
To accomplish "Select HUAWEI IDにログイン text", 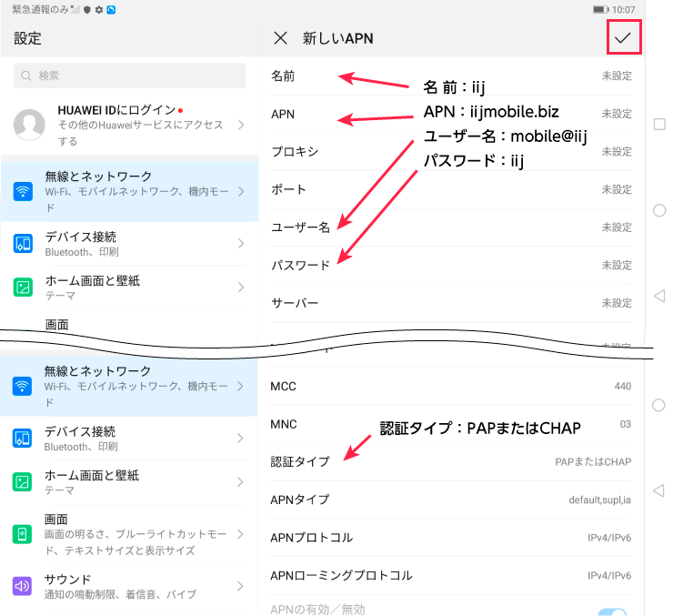I will (116, 110).
